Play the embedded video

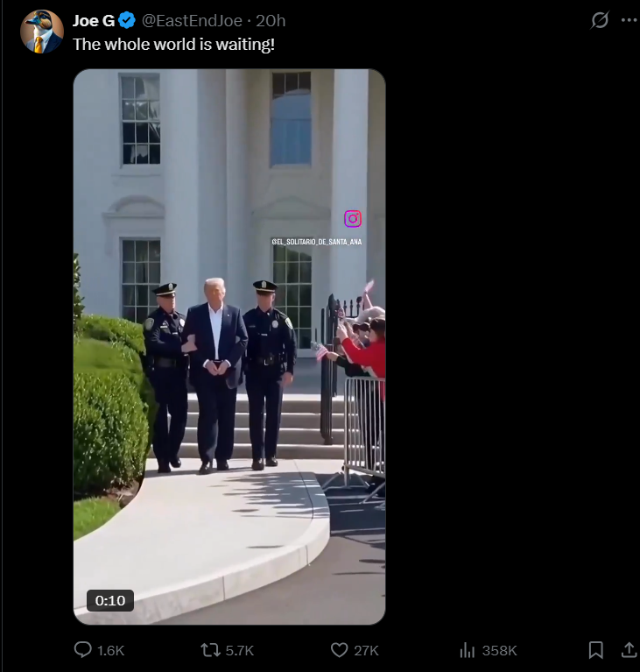[x=229, y=347]
